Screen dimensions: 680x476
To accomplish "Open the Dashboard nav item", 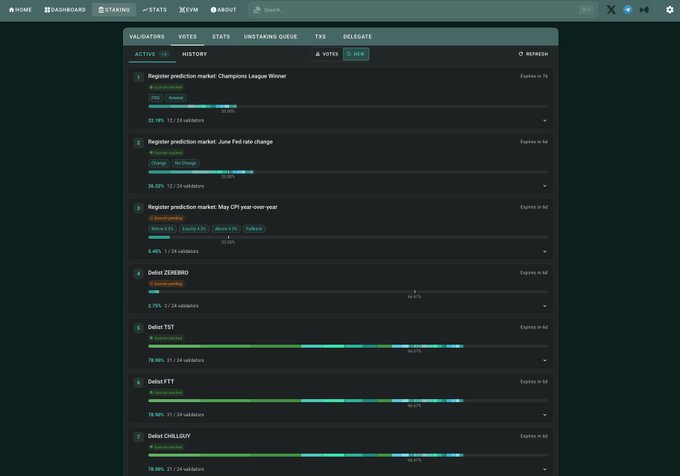I will pyautogui.click(x=65, y=10).
